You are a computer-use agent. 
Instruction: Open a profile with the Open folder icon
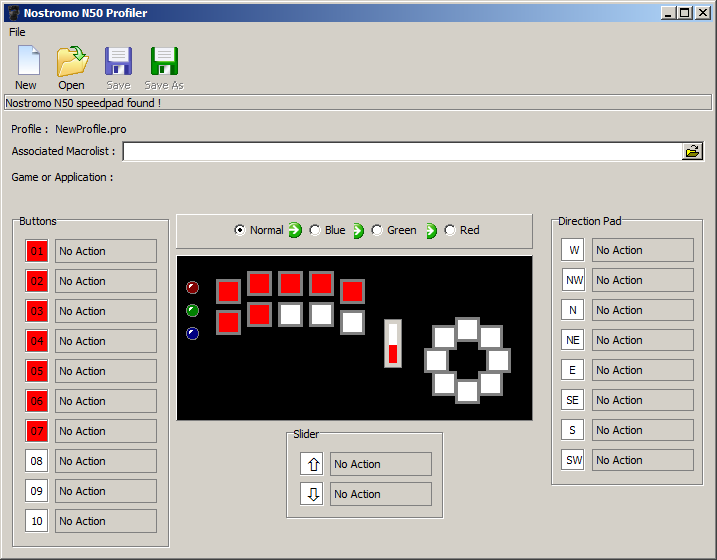[72, 61]
